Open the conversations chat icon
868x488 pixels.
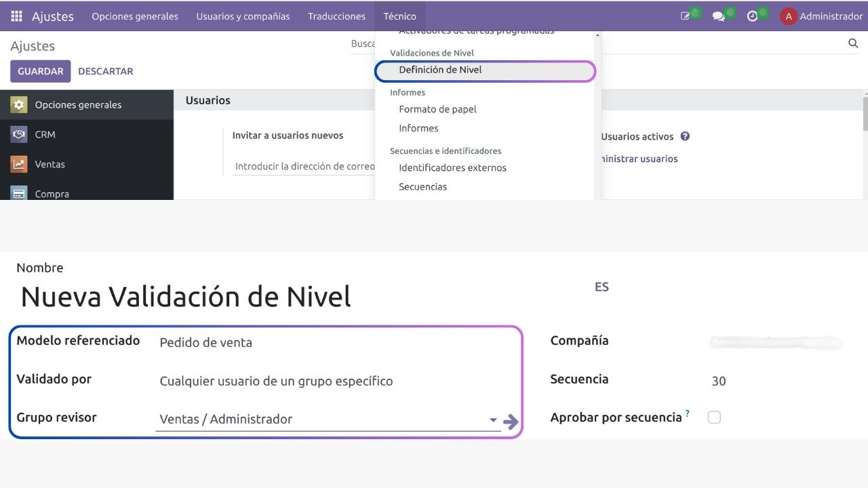coord(718,16)
